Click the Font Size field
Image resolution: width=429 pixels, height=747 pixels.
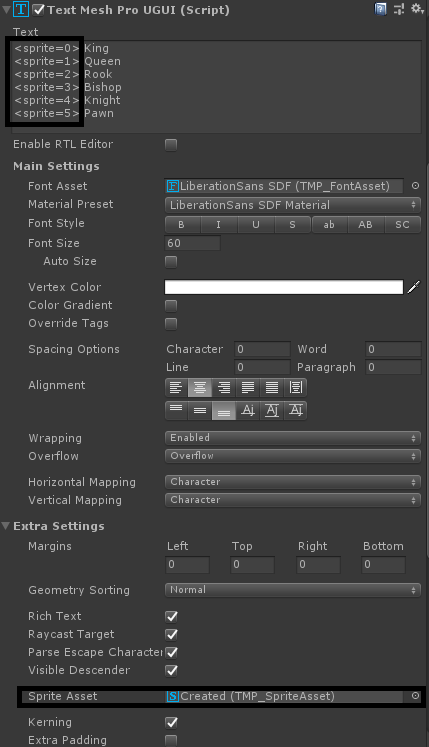tap(192, 243)
